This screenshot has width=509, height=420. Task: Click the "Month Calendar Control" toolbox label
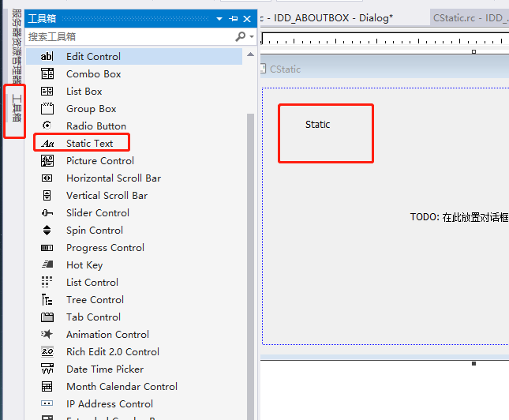122,386
